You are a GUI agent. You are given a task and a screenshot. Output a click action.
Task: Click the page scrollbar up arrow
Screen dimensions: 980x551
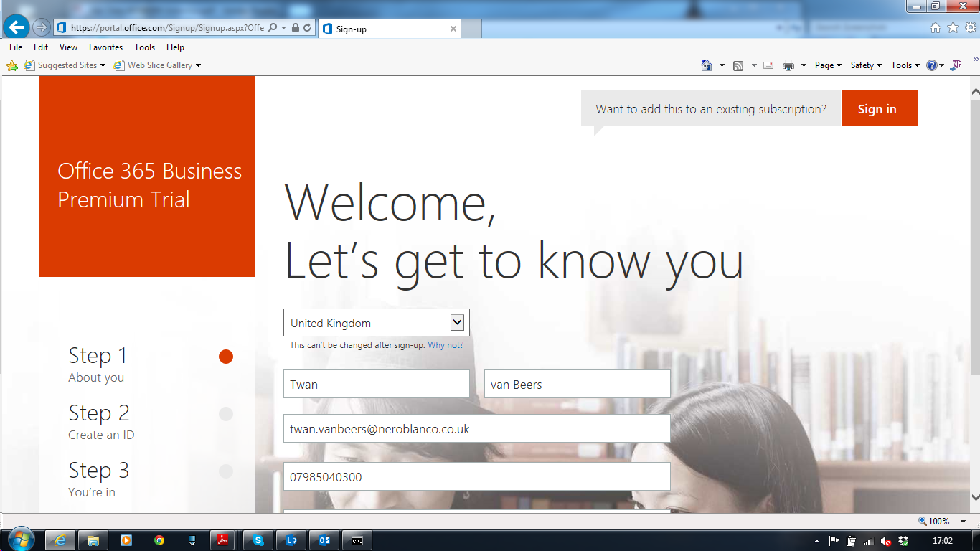click(x=975, y=92)
